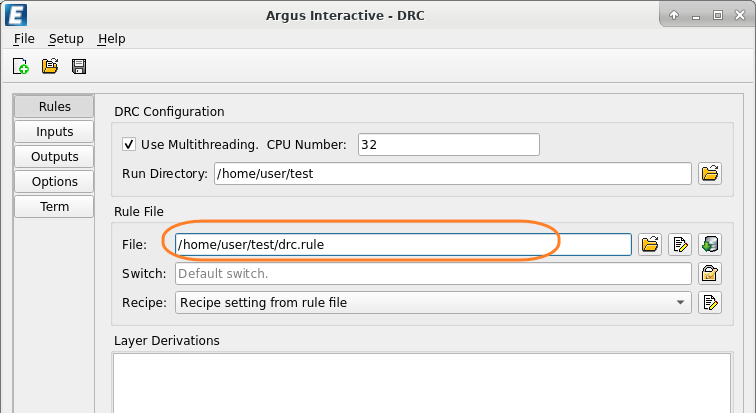Browse for the Run Directory folder
The image size is (756, 413).
[x=710, y=174]
